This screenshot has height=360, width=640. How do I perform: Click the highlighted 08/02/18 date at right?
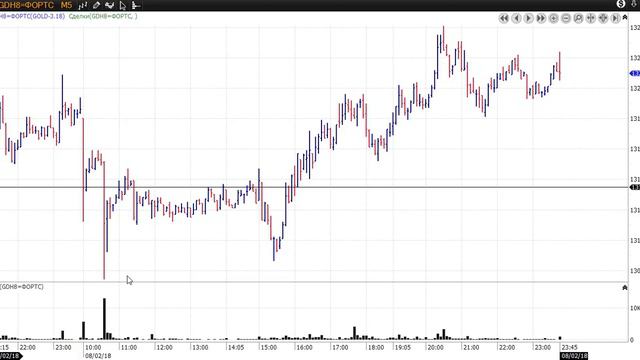click(x=574, y=356)
